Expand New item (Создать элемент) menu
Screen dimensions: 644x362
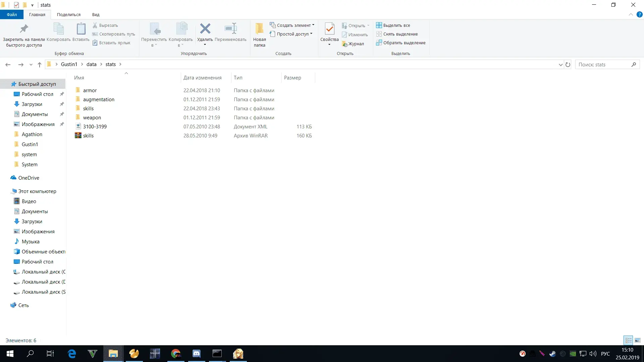pyautogui.click(x=292, y=25)
